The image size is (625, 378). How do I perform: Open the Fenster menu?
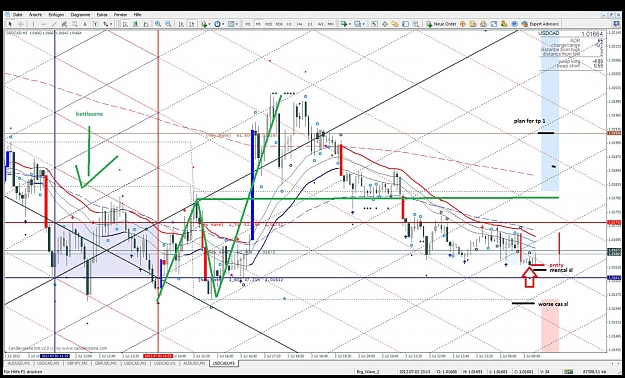pyautogui.click(x=120, y=15)
